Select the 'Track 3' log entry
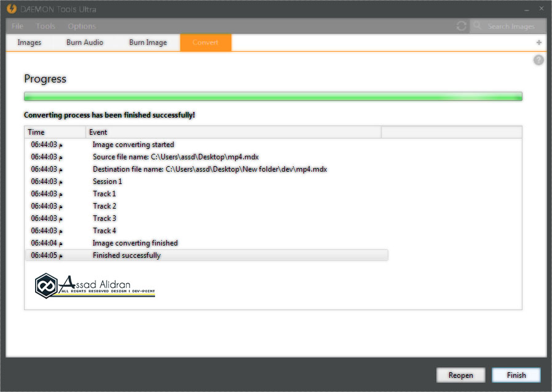This screenshot has width=552, height=392. click(207, 218)
